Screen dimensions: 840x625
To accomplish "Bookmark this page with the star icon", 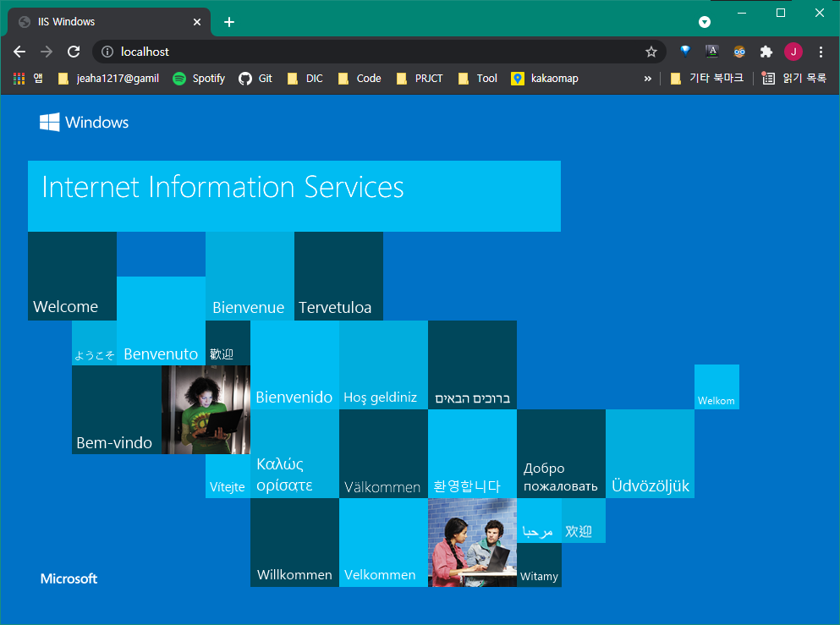I will [651, 52].
